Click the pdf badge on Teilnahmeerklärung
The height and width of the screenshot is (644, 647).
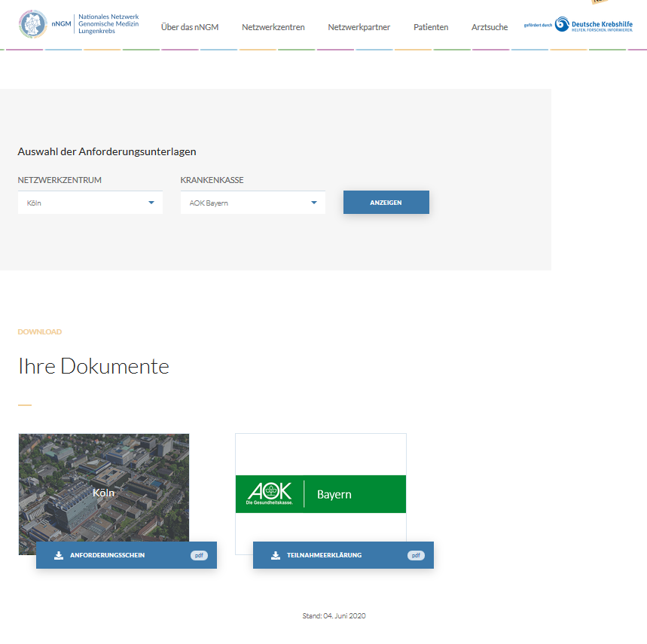click(x=416, y=555)
